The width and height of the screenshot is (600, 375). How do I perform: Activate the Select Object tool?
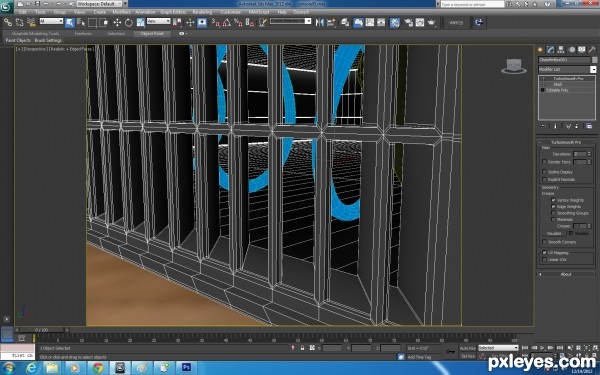tap(70, 23)
